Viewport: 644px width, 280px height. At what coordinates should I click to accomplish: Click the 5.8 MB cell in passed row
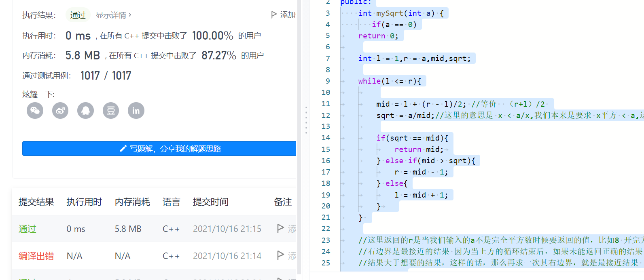(128, 229)
